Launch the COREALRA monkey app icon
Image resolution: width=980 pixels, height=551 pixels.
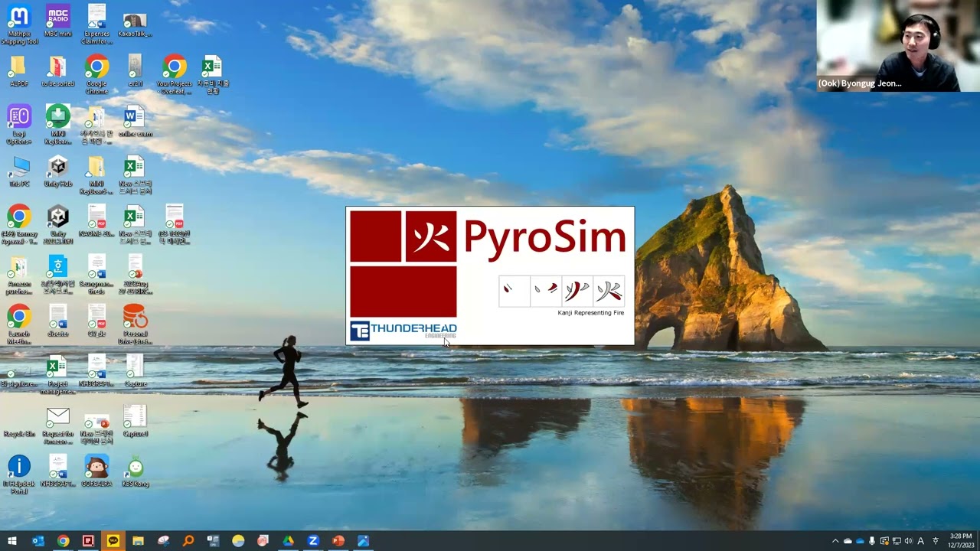[96, 470]
